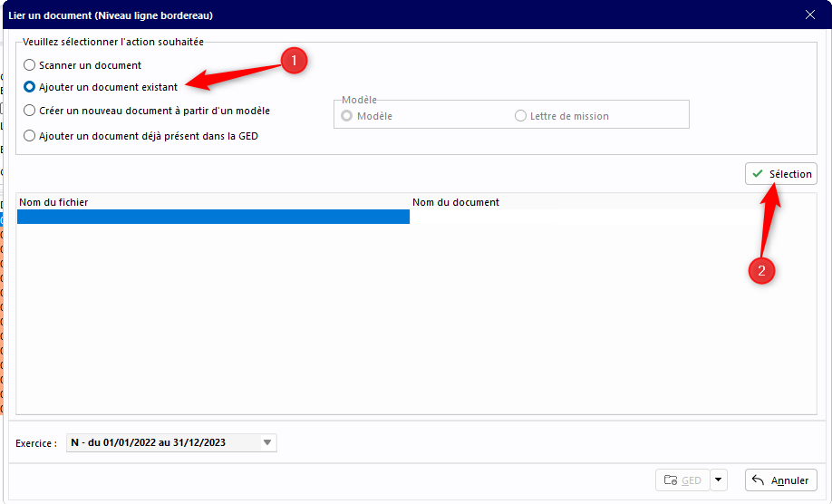Screen dimensions: 832x504
Task: Choose the Lettre de mission radio option
Action: point(520,116)
